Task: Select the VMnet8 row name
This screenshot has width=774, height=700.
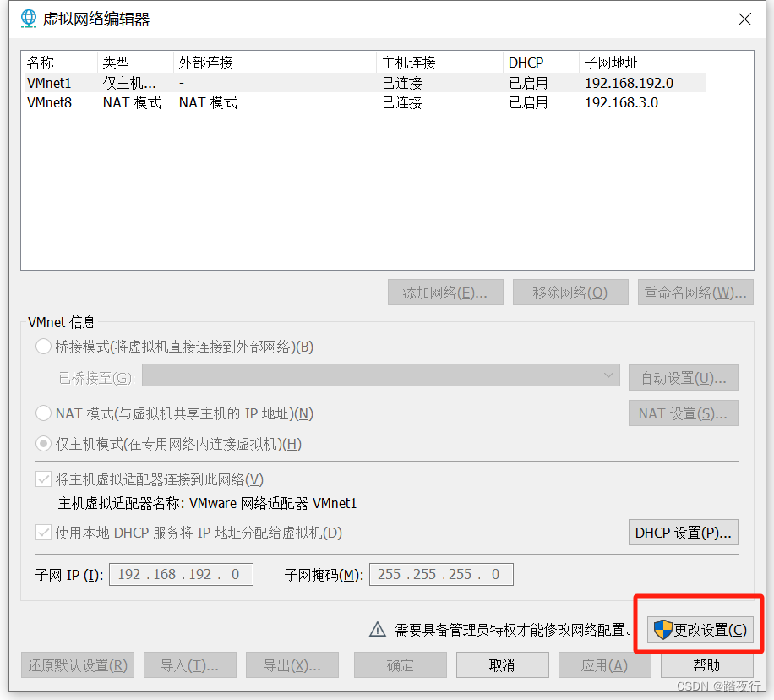Action: coord(49,103)
